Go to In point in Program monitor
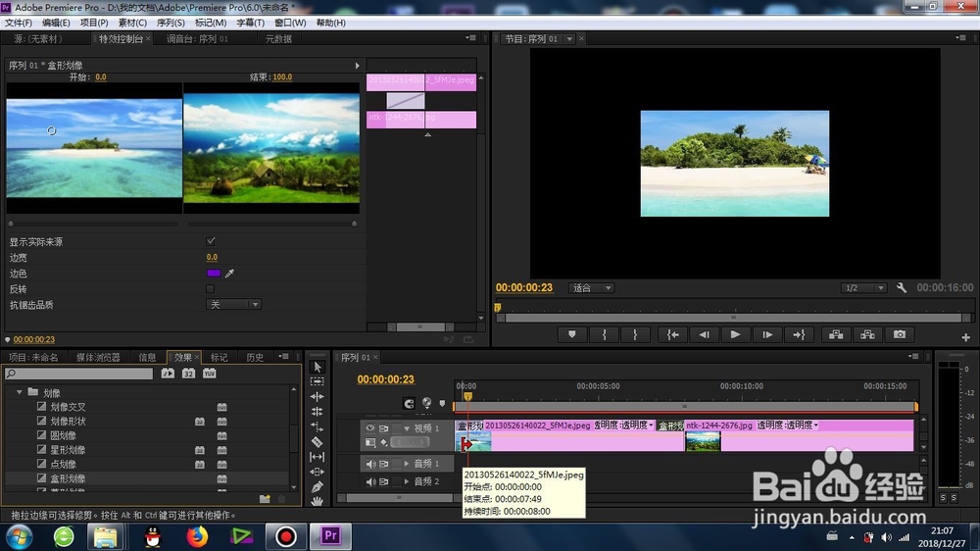The image size is (980, 551). [672, 334]
